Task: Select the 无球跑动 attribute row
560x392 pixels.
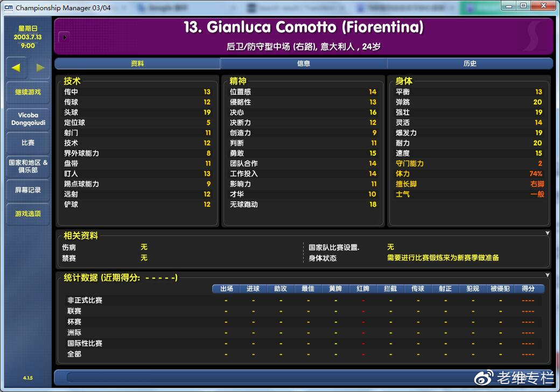Action: tap(303, 204)
